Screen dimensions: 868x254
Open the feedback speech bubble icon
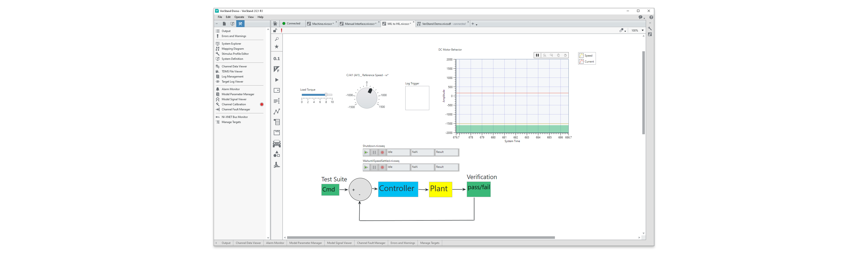pyautogui.click(x=641, y=17)
